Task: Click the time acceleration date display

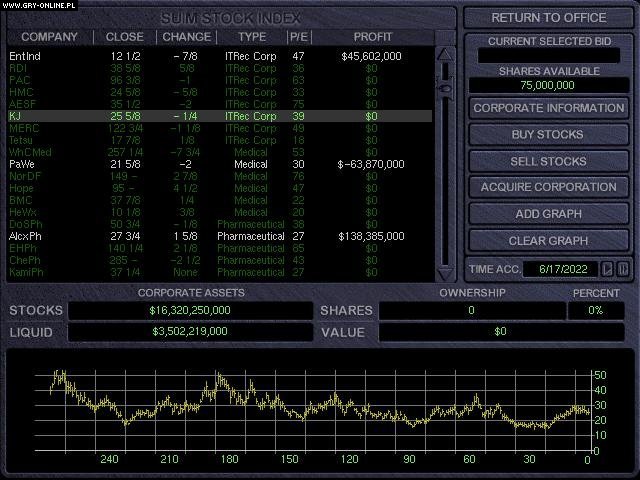Action: coord(567,268)
